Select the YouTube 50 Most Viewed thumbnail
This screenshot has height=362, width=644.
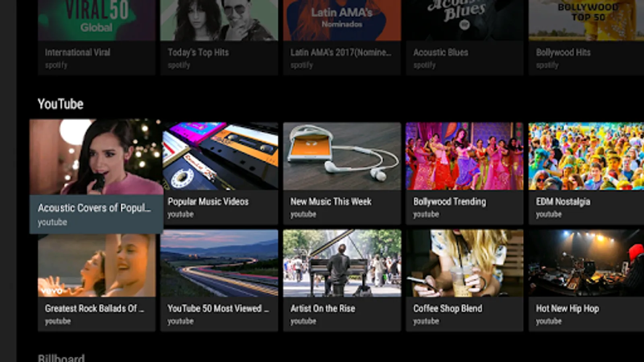219,263
